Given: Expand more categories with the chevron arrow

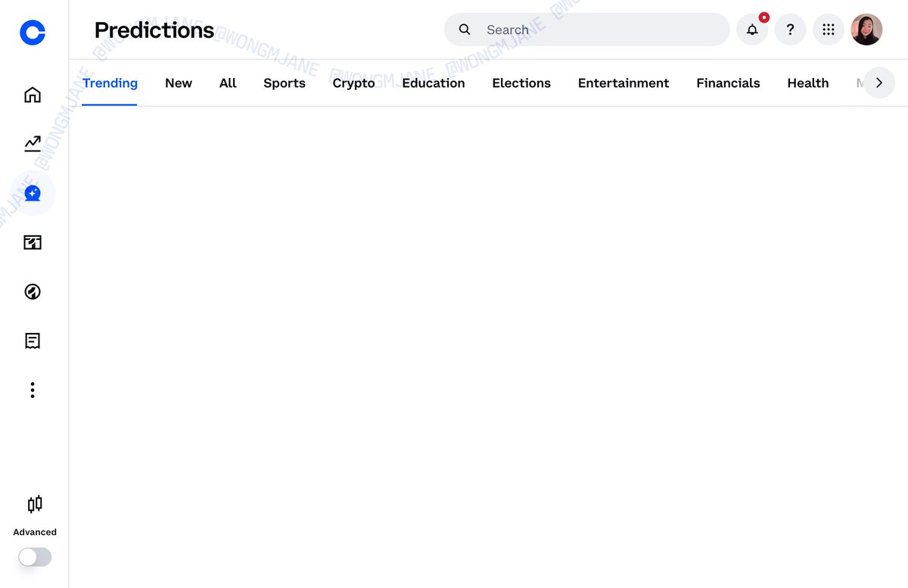Looking at the screenshot, I should pos(878,83).
